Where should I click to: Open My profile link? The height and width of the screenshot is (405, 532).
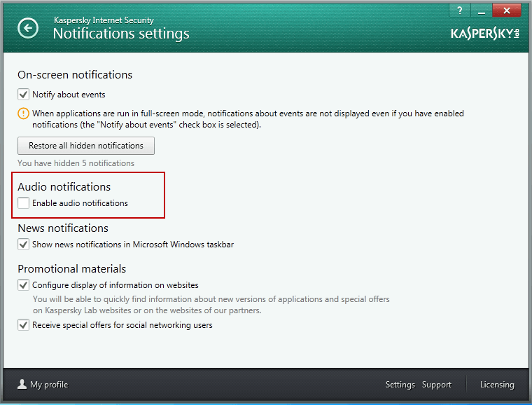click(x=49, y=385)
